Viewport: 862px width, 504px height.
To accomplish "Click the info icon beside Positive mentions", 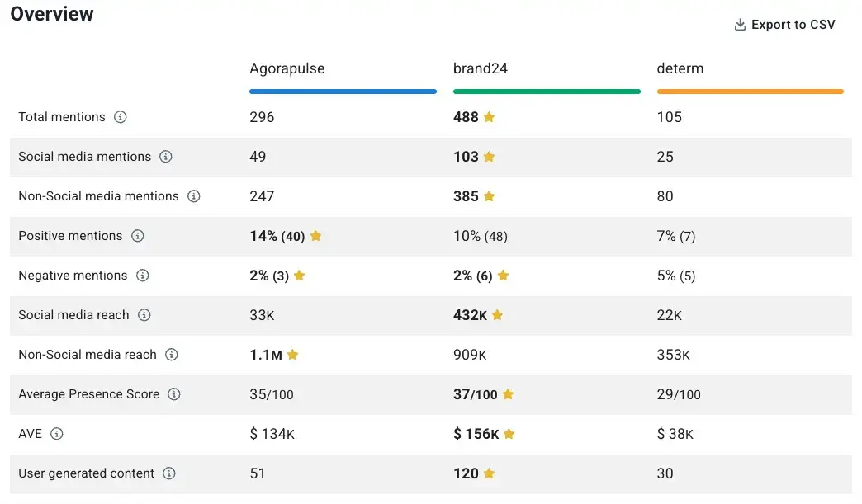I will [x=140, y=236].
